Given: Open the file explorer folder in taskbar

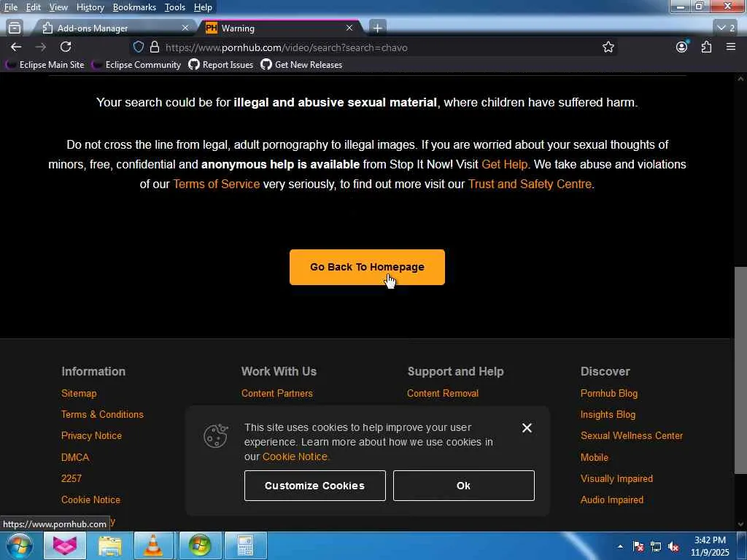Looking at the screenshot, I should [x=110, y=546].
